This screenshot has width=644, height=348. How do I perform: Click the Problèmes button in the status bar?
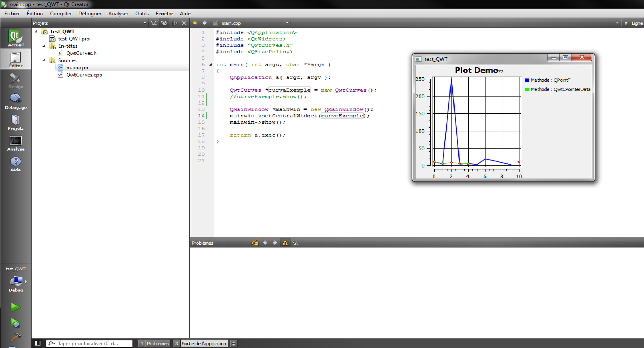157,344
